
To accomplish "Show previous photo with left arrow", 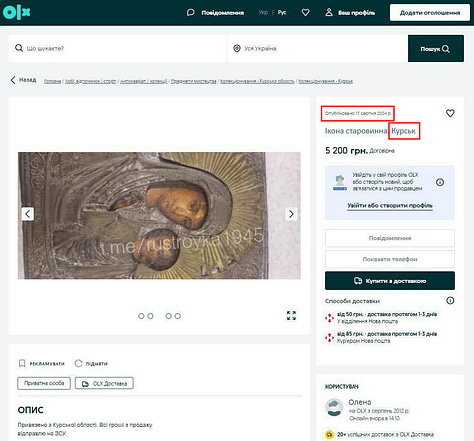I will point(28,214).
